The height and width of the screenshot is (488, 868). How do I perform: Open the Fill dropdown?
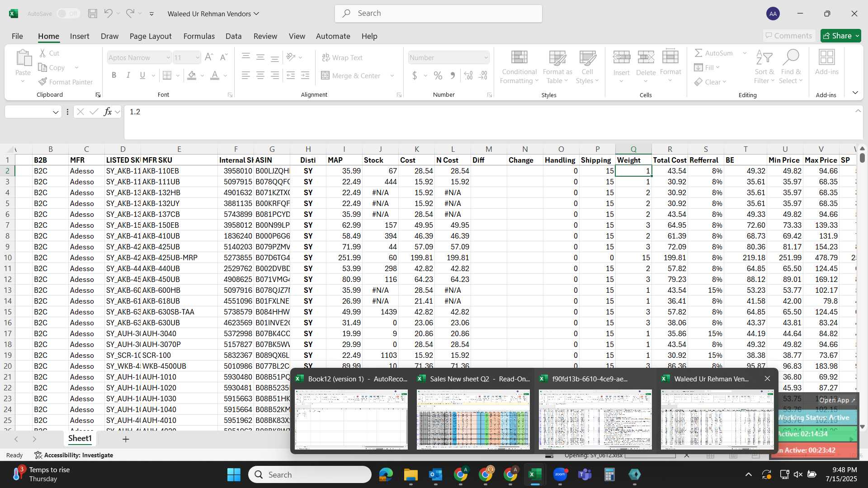coord(717,67)
